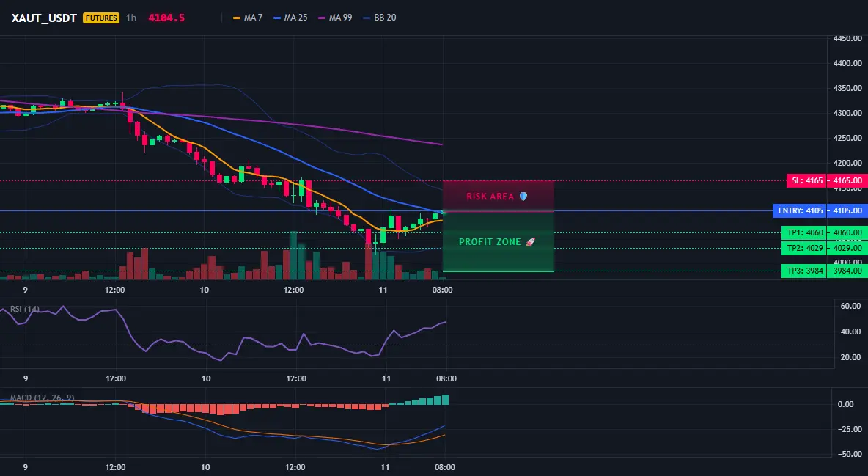Select the SL: 4165 stop loss label
The width and height of the screenshot is (868, 476).
coord(807,180)
